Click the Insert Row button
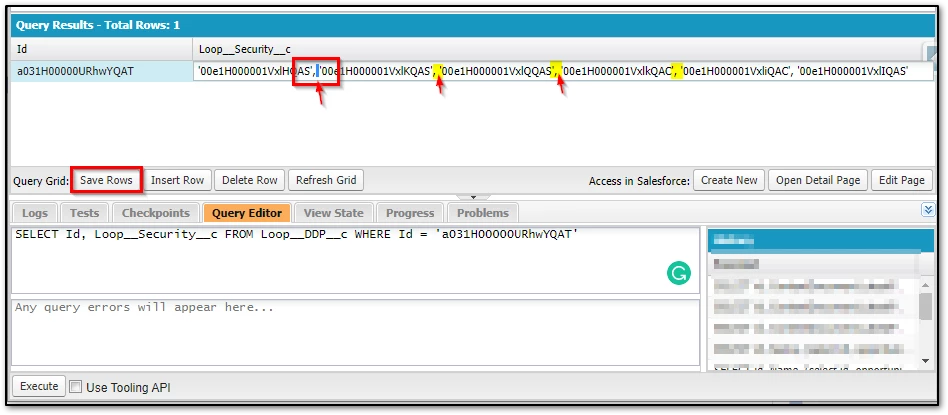Viewport: 948px width, 415px height. tap(177, 180)
